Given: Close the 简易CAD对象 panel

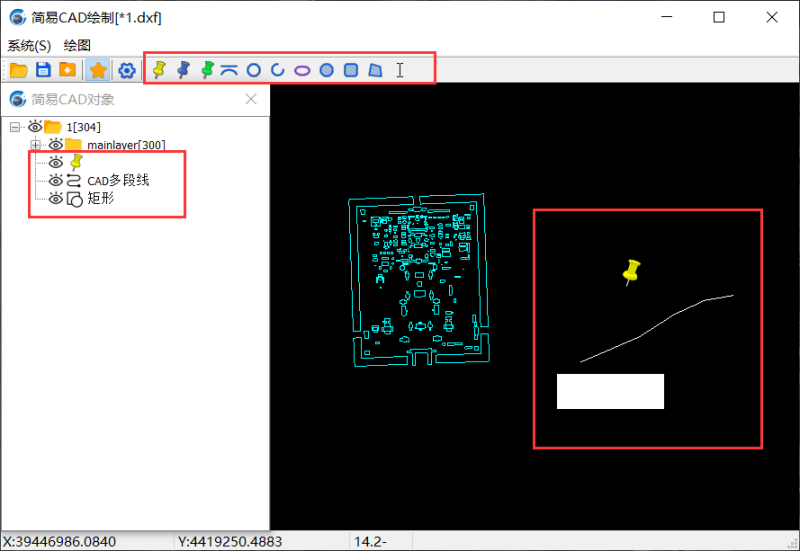Looking at the screenshot, I should [x=251, y=99].
